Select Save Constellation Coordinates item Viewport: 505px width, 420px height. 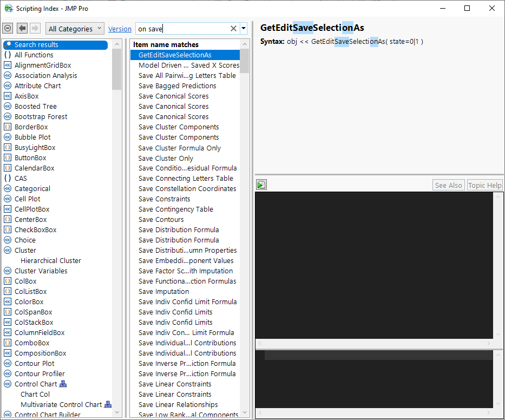tap(187, 188)
